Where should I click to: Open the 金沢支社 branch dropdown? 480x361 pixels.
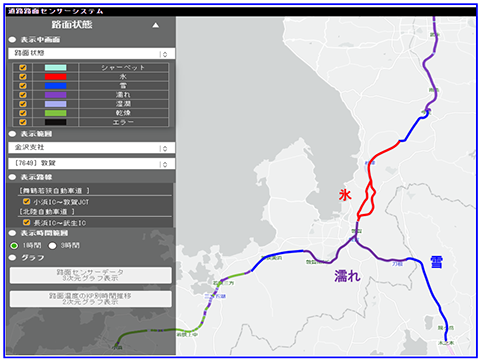(92, 148)
